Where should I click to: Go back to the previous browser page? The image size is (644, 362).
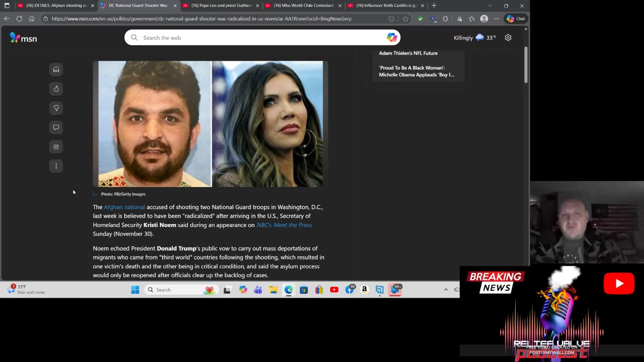7,19
